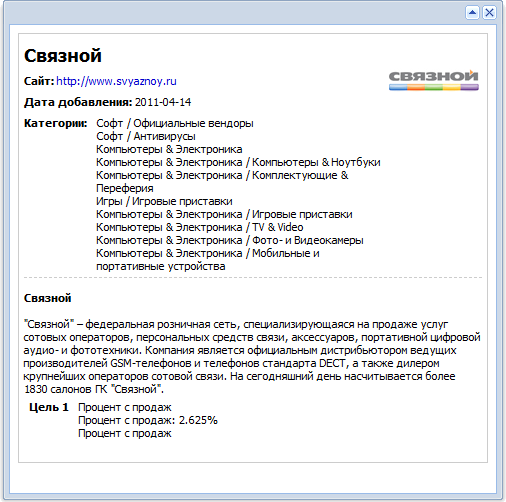The image size is (506, 502).
Task: Click the orange arrow accent on the logo
Action: (472, 72)
